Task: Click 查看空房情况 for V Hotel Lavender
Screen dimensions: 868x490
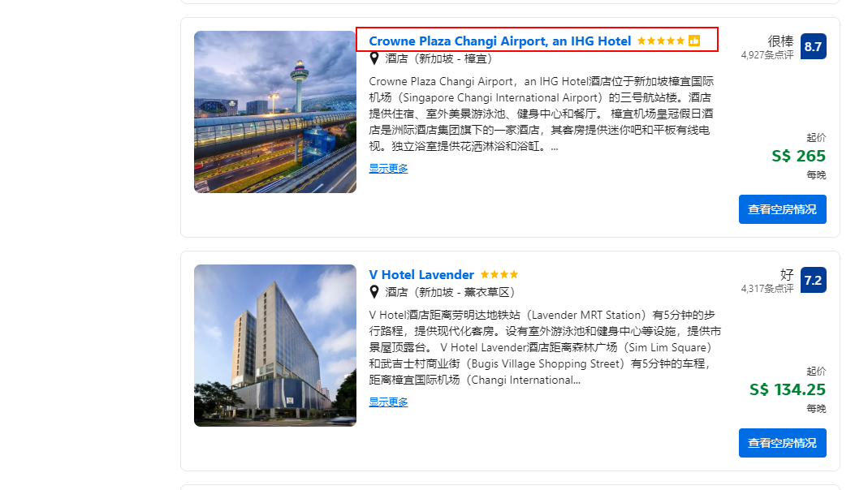Action: 782,443
